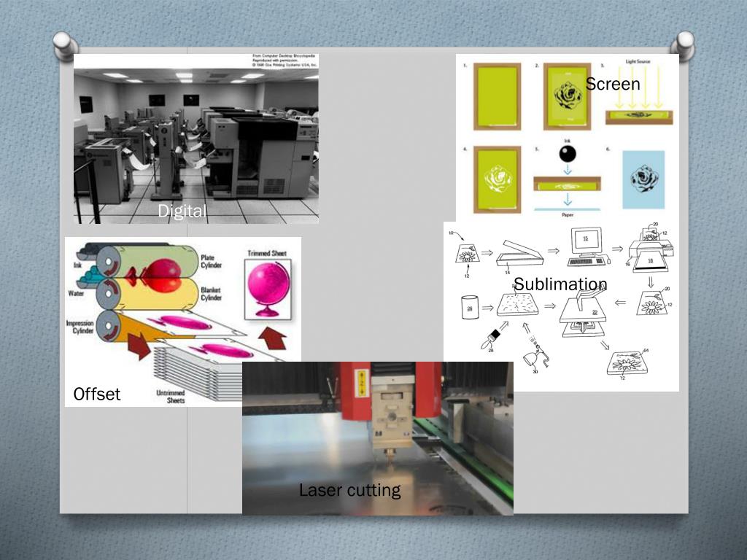The width and height of the screenshot is (747, 560).
Task: Click the "Light Source" label
Action: tap(638, 61)
